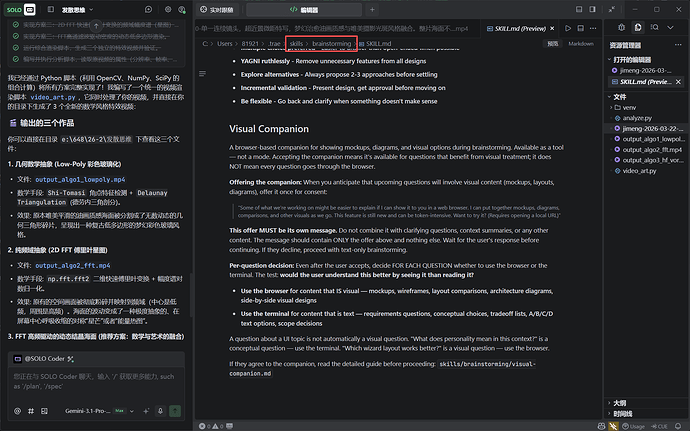
Task: Click the status check icon with green dot
Action: coord(182,9)
